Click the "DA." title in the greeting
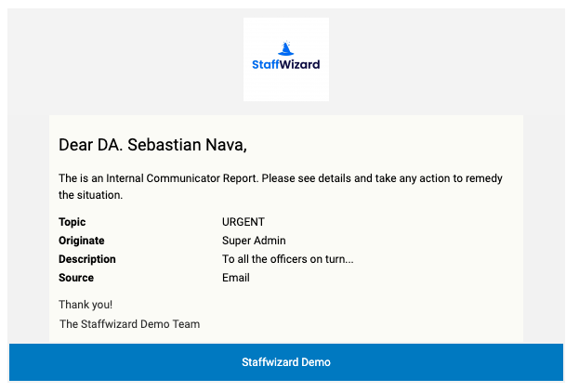 [x=110, y=145]
